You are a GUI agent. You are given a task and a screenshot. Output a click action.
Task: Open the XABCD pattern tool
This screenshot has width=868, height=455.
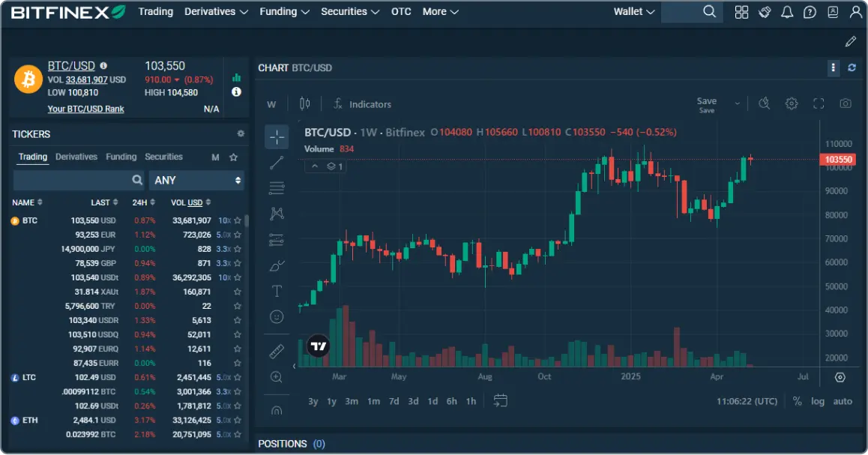pos(277,214)
